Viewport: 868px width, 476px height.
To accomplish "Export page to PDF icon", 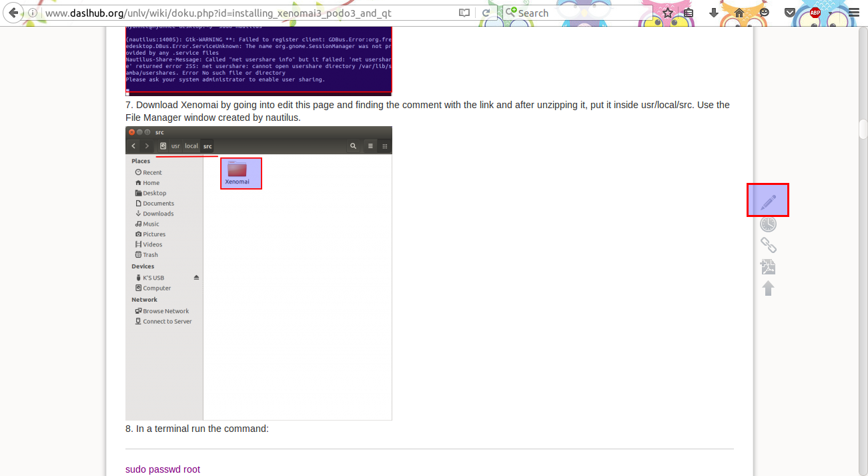I will pos(768,267).
